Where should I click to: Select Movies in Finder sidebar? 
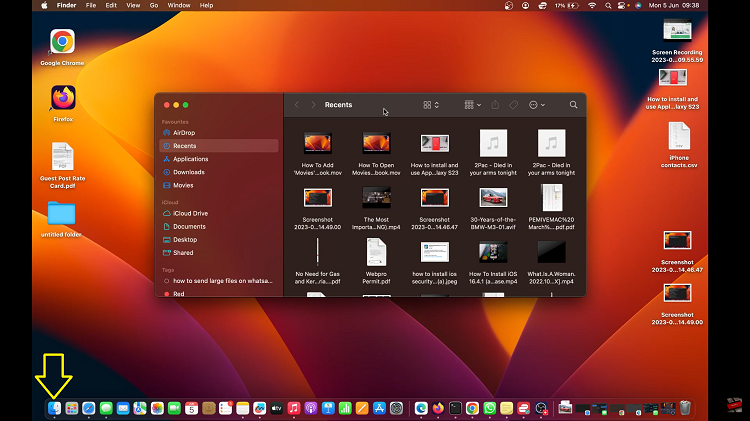click(x=219, y=185)
